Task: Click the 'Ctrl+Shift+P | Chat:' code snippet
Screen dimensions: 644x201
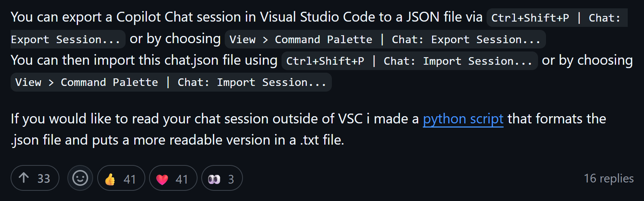Action: (x=557, y=18)
